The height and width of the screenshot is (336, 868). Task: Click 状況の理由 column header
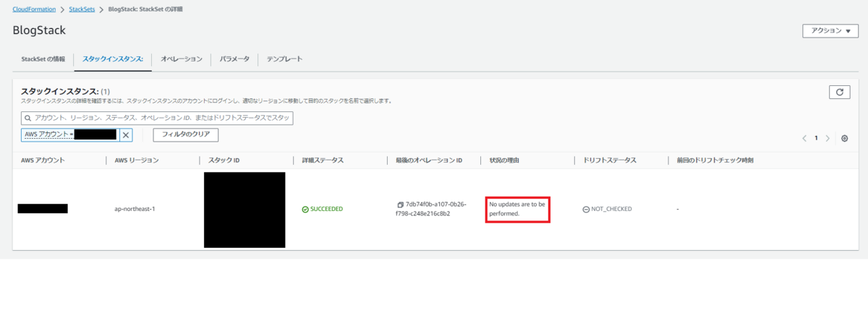pos(506,160)
